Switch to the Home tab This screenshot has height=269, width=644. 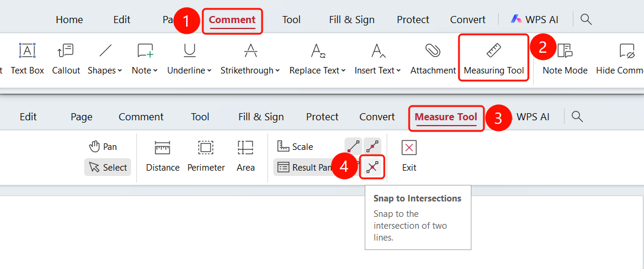(x=69, y=20)
